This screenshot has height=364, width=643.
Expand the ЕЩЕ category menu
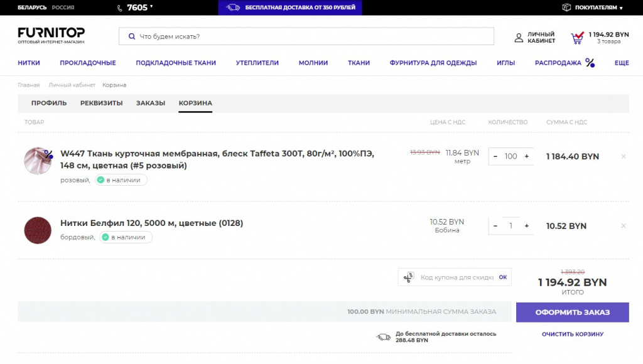pos(621,63)
